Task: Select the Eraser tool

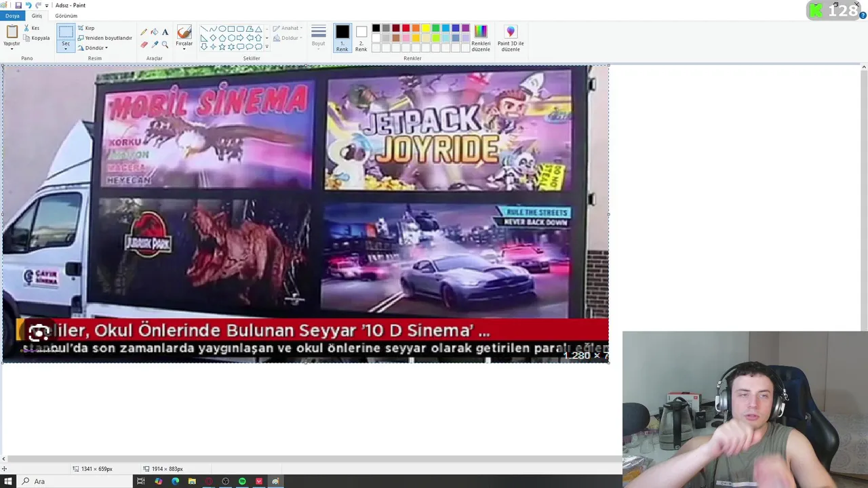Action: coord(144,45)
